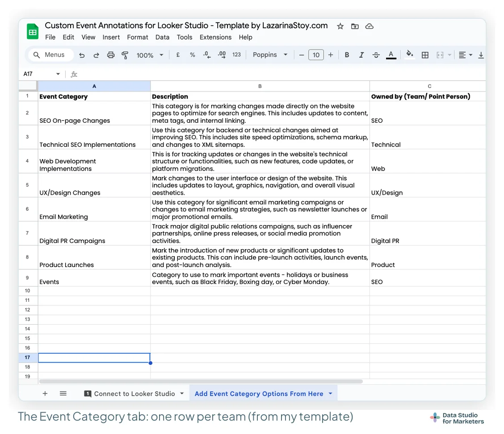Open text color picker

(391, 55)
